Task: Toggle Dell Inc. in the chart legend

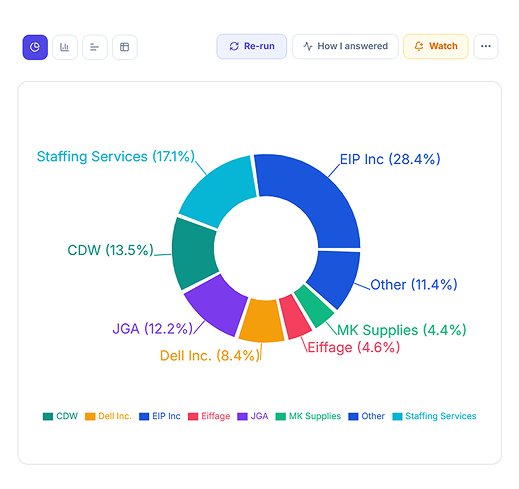Action: 108,416
